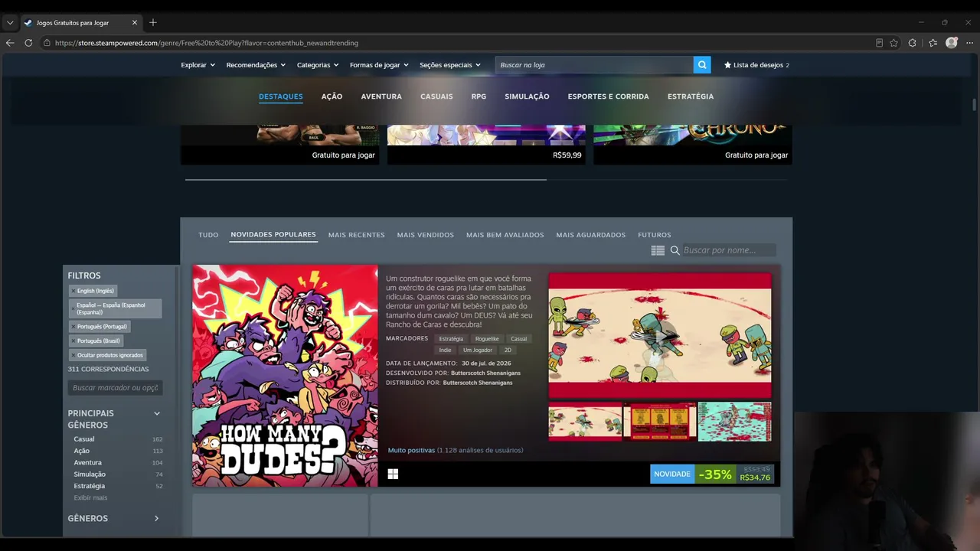The image size is (980, 551).
Task: Open the How Many Dudes cover art
Action: coord(285,376)
